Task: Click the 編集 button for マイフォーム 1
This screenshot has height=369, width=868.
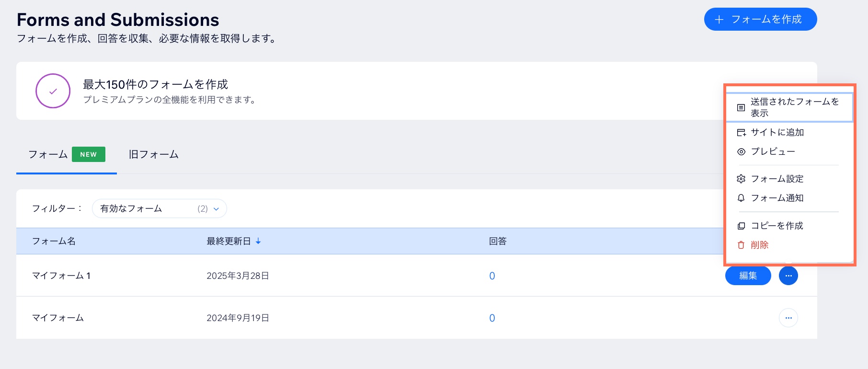Action: (748, 276)
